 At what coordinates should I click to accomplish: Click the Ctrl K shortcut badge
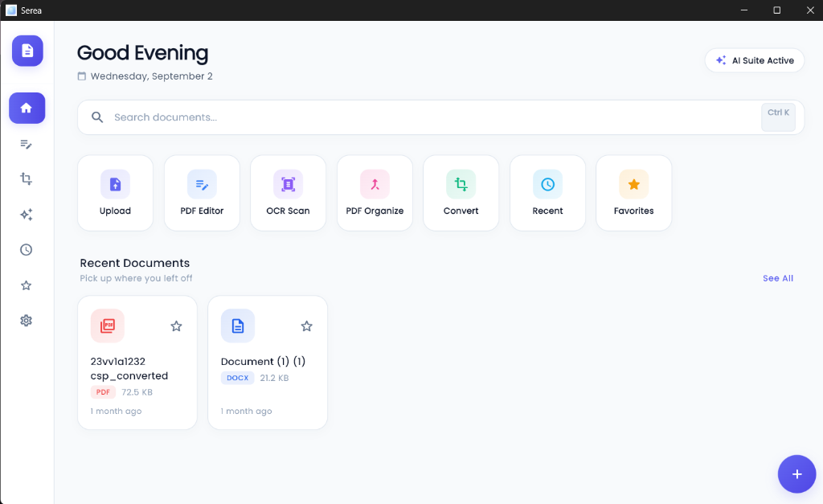(778, 117)
